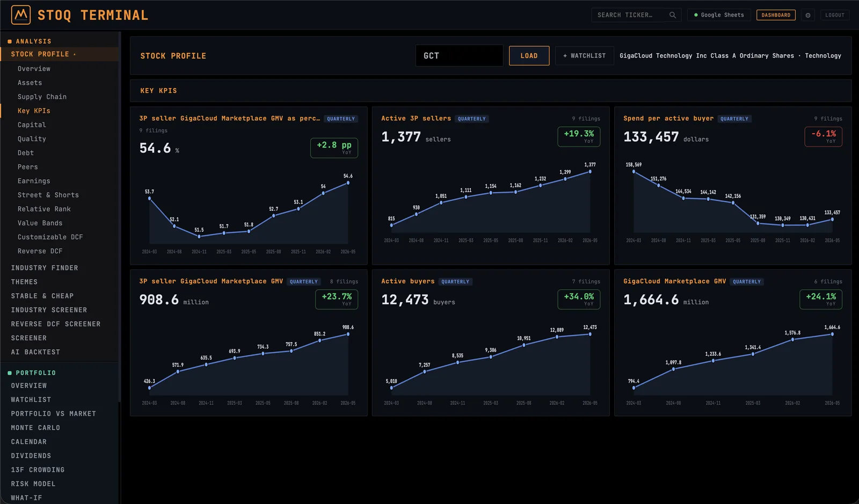The image size is (859, 504).
Task: Open Reverse DCF in sidebar
Action: (x=40, y=251)
